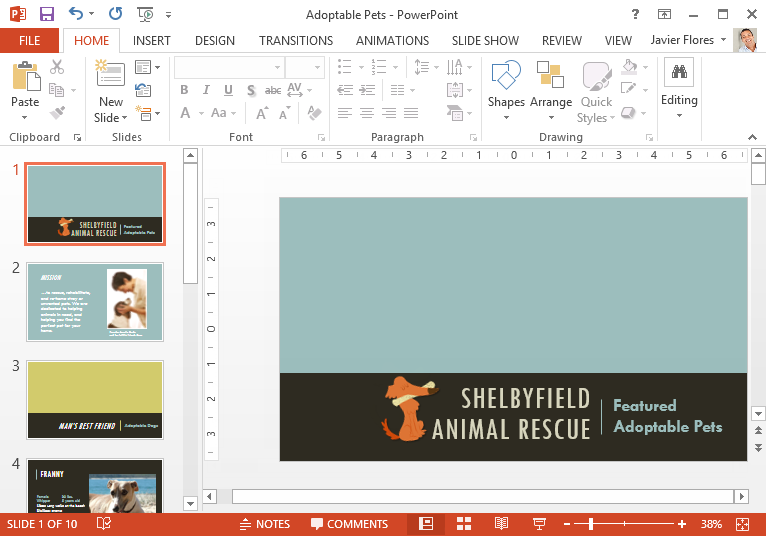Switch to the TRANSITIONS tab
The width and height of the screenshot is (766, 536).
(296, 41)
